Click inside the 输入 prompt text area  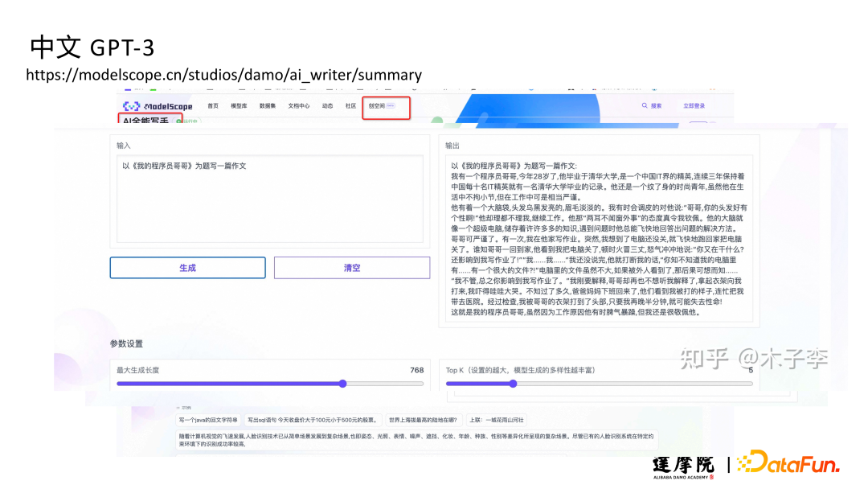click(x=270, y=199)
